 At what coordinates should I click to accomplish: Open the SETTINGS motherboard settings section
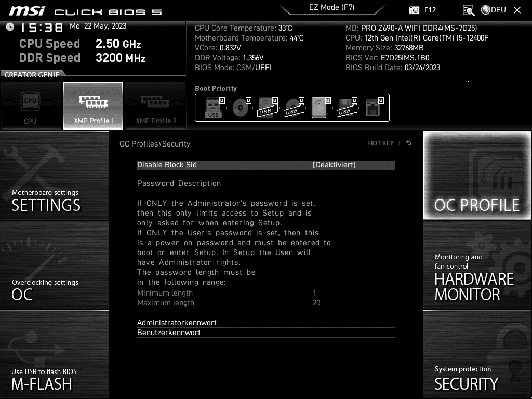[54, 176]
